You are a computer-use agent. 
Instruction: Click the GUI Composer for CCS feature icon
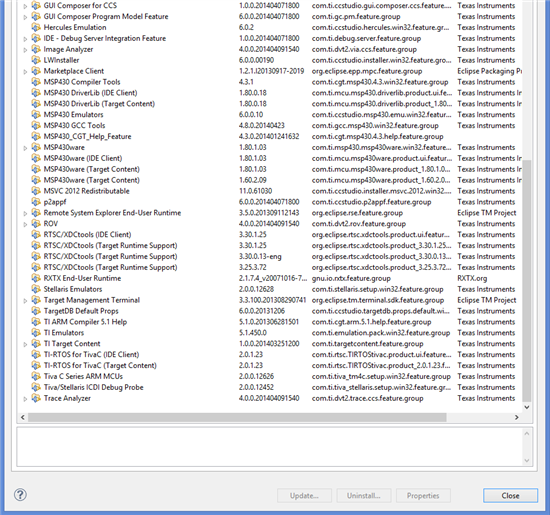(36, 6)
